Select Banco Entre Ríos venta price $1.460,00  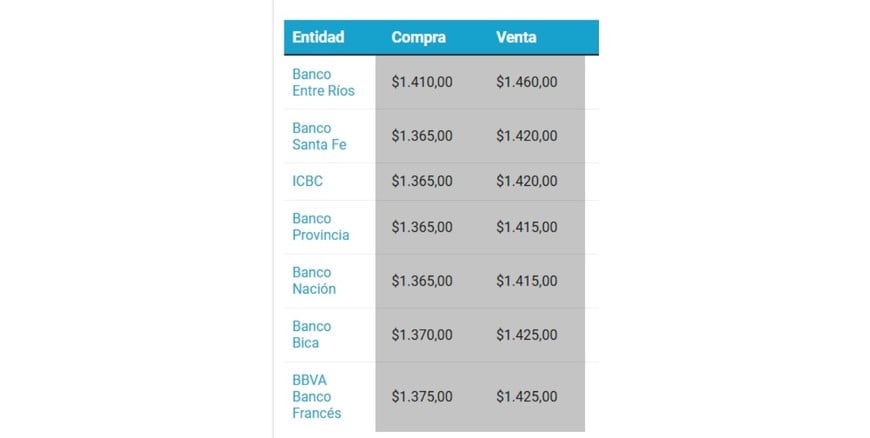(x=527, y=82)
